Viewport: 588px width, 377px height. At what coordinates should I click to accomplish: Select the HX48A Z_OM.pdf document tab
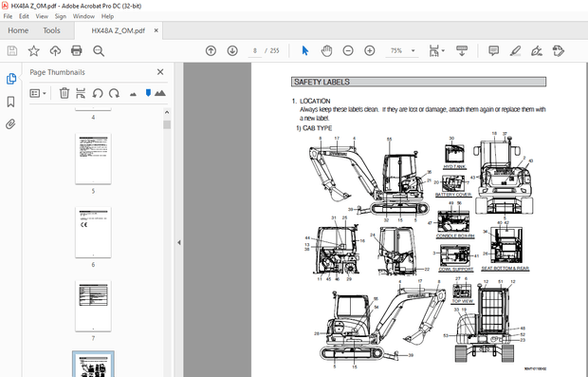point(119,30)
